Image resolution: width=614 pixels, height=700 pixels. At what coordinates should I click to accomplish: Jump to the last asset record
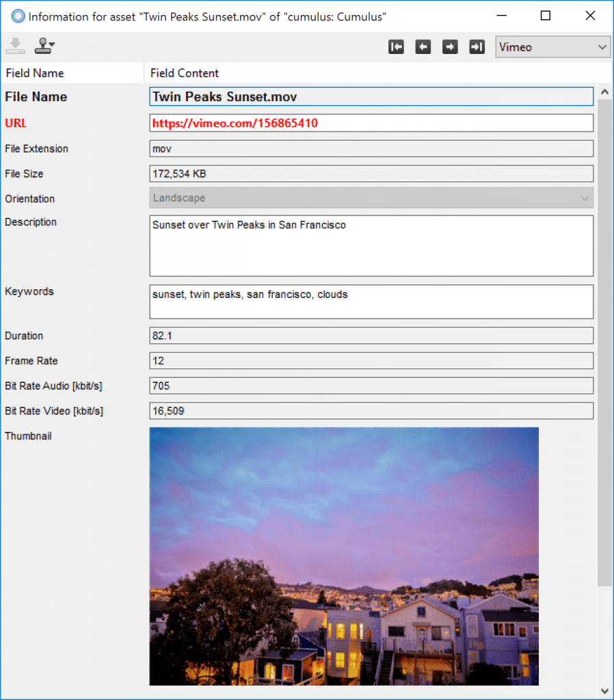(477, 46)
